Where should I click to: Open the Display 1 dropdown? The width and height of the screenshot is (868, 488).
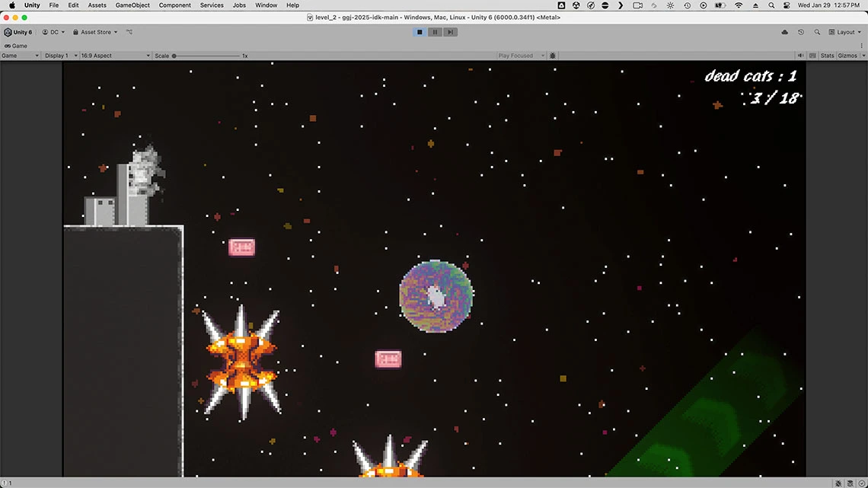[59, 56]
